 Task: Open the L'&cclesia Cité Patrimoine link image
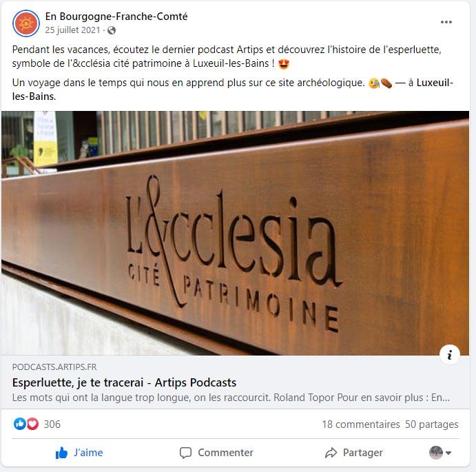[236, 233]
